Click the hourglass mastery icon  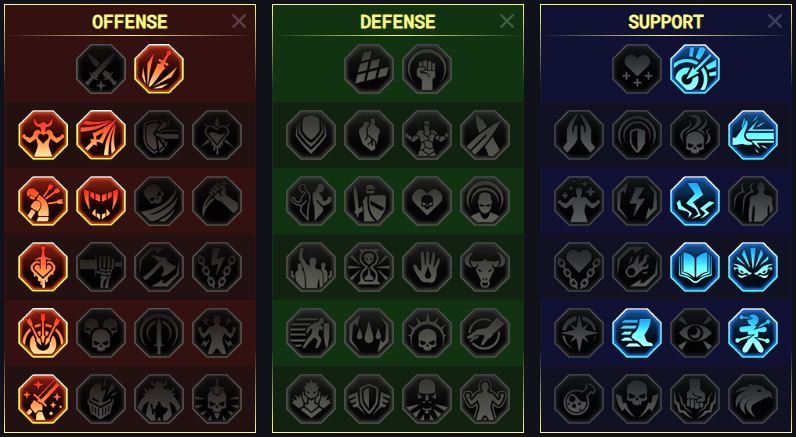tap(369, 266)
